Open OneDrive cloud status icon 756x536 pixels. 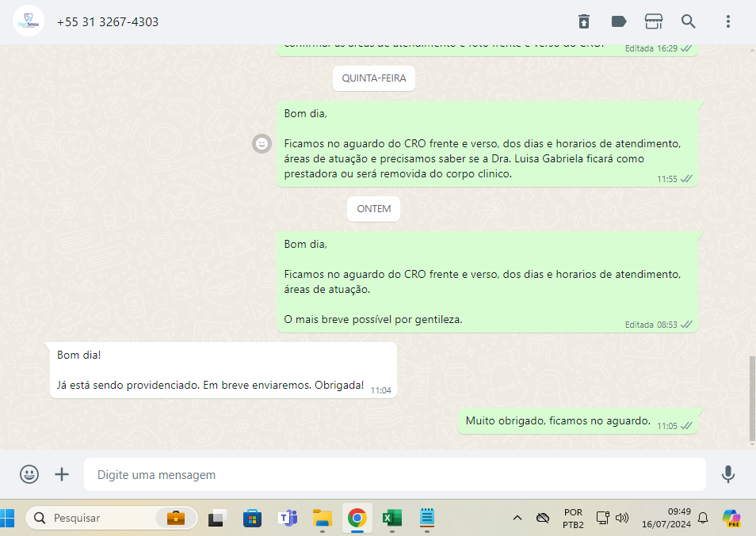542,518
